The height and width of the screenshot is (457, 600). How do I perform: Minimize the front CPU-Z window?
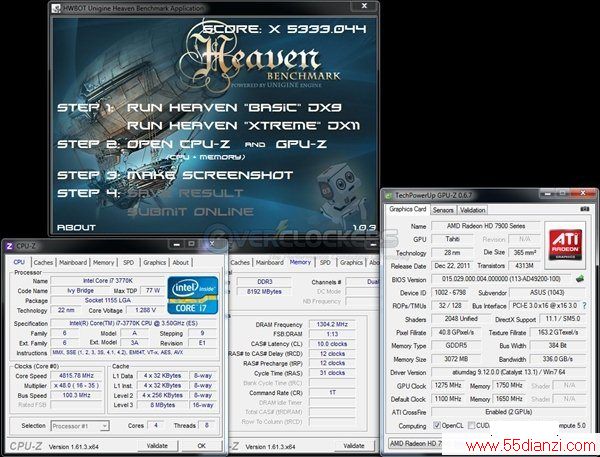click(176, 244)
